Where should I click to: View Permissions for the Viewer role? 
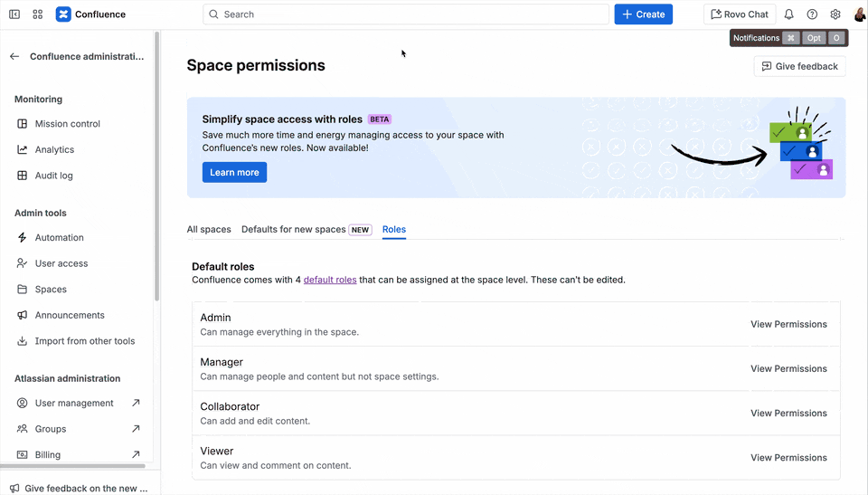click(x=788, y=458)
